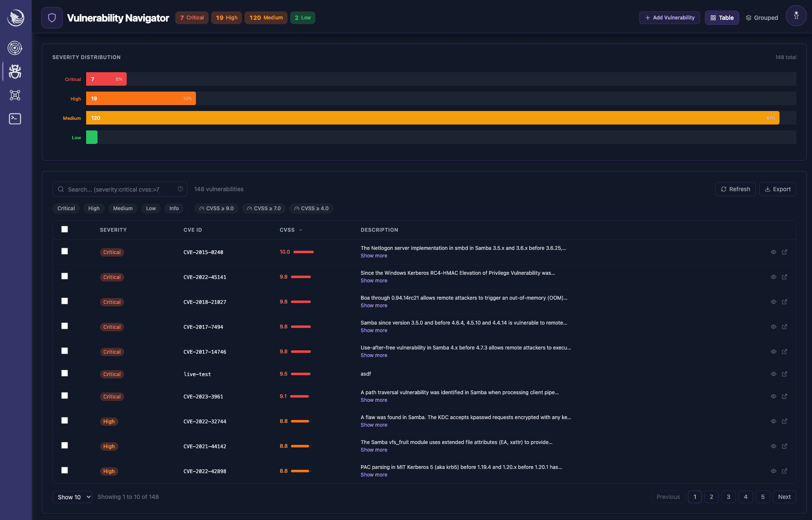812x520 pixels.
Task: Click the accessibility icon at top right
Action: coord(796,16)
